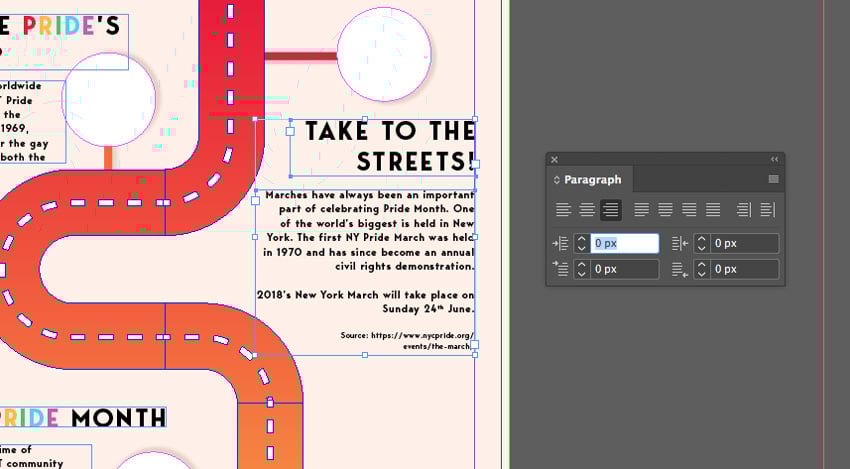The image size is (850, 469).
Task: Select the PRIDE'S rainbow heading
Action: (61, 26)
